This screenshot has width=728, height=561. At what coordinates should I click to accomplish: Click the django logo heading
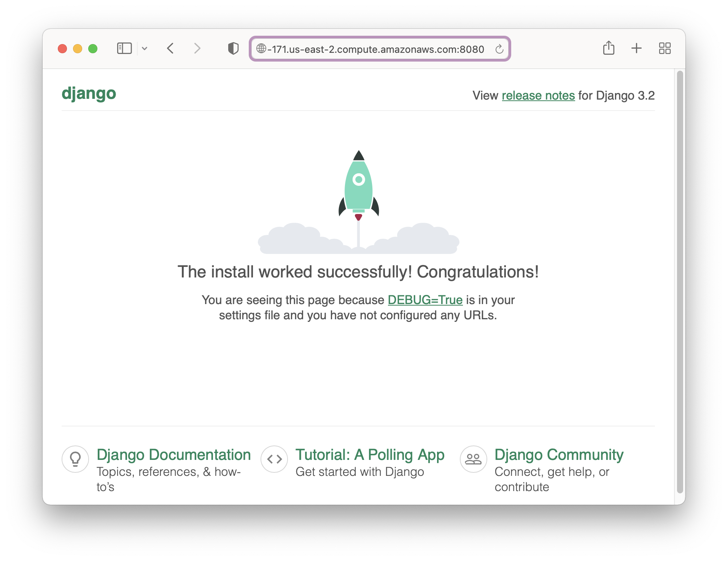click(89, 93)
